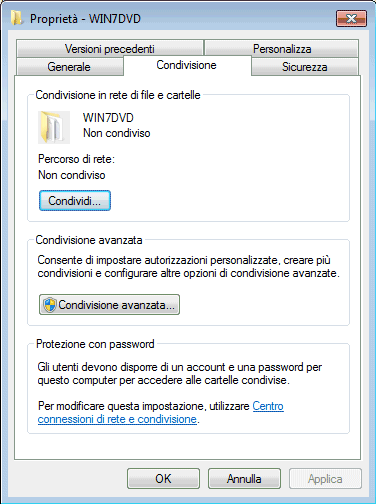Click the folder icon in the title bar
This screenshot has width=376, height=504.
pos(16,18)
